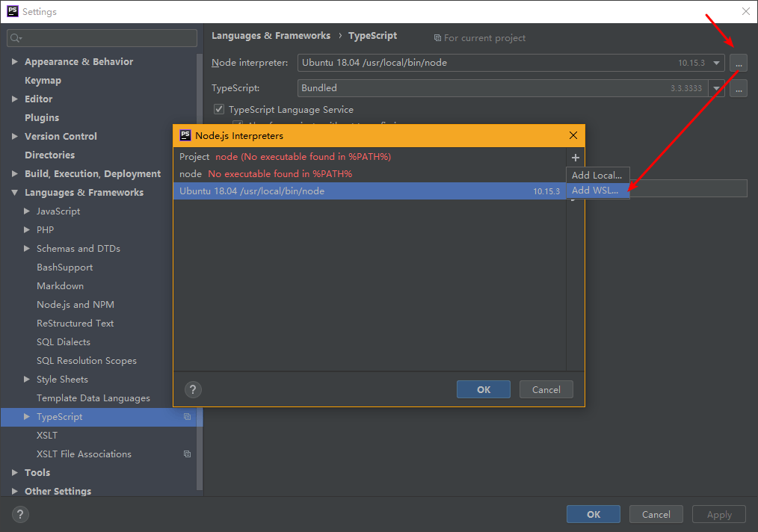This screenshot has height=532, width=758.
Task: Expand Schemas and DTDs node
Action: (x=27, y=248)
